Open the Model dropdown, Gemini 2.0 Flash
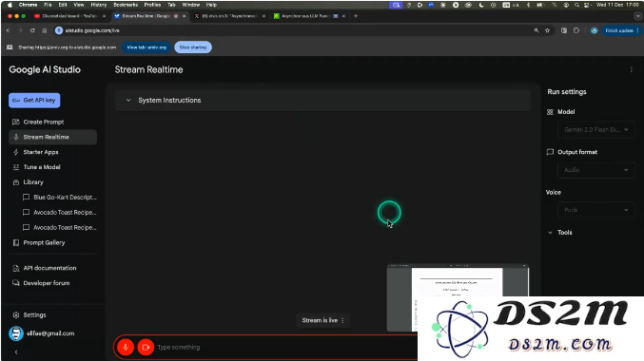This screenshot has height=361, width=644. tap(595, 129)
